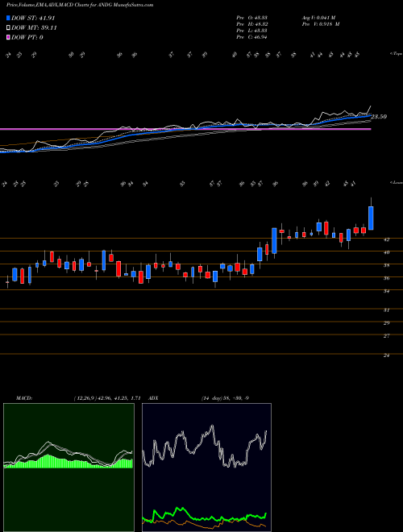Screen dimensions: 403x532
Task: Click the ADX indicator chart panel
Action: pyautogui.click(x=206, y=468)
